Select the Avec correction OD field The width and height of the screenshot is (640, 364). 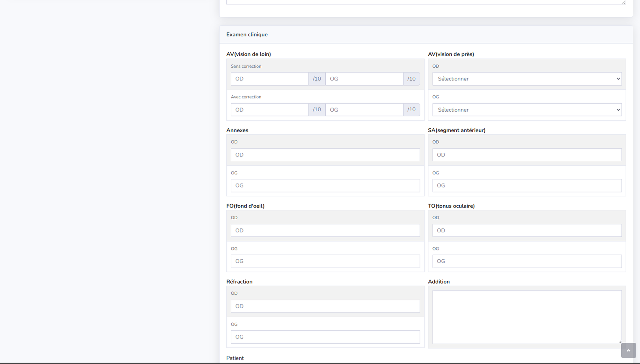coord(269,110)
